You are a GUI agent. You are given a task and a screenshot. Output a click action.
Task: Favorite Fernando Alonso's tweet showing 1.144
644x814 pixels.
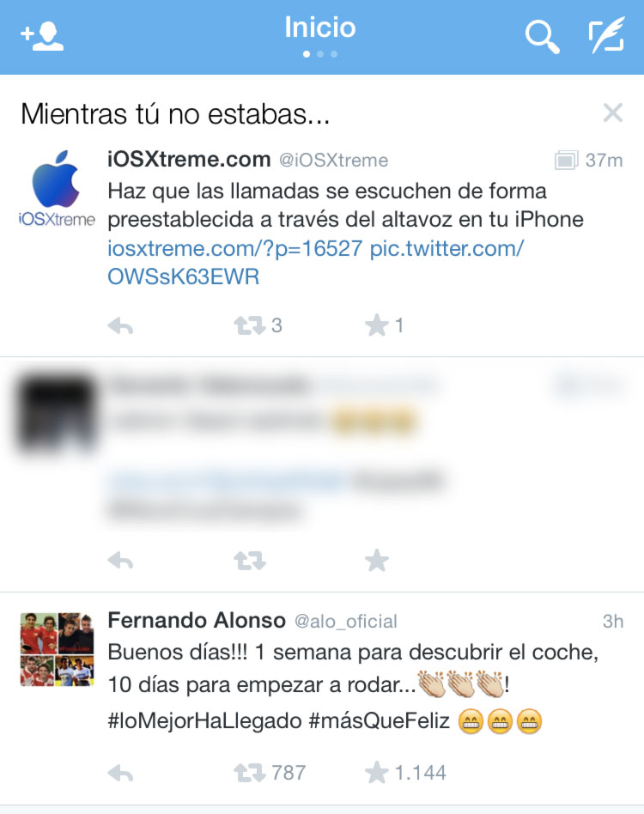coord(377,773)
